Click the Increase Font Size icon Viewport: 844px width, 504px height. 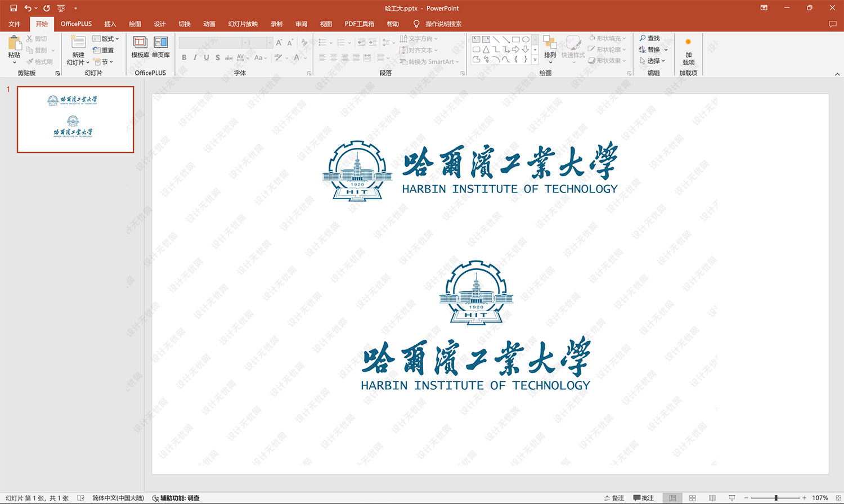[279, 43]
